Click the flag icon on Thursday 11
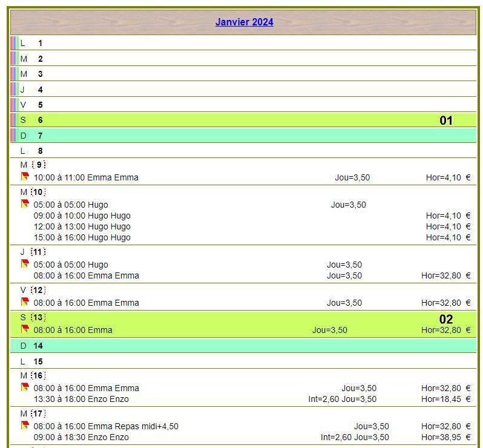 (25, 264)
